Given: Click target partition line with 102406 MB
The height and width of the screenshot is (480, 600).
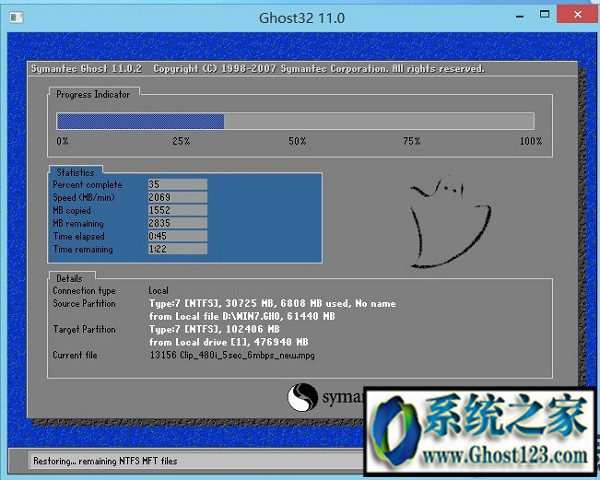Looking at the screenshot, I should point(214,330).
